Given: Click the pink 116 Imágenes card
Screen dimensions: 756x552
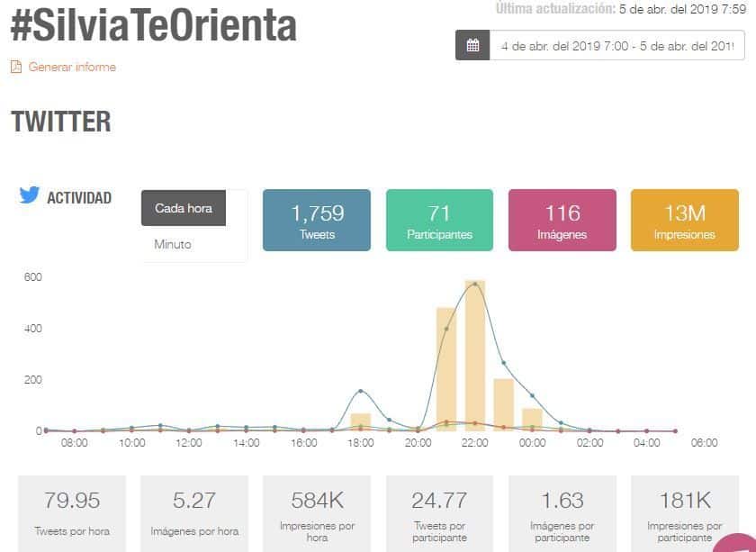Looking at the screenshot, I should pyautogui.click(x=562, y=220).
